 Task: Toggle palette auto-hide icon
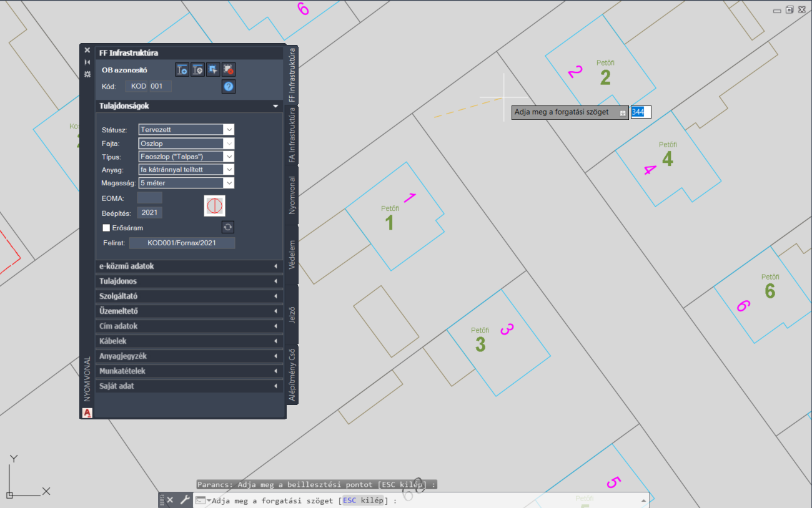(x=87, y=62)
